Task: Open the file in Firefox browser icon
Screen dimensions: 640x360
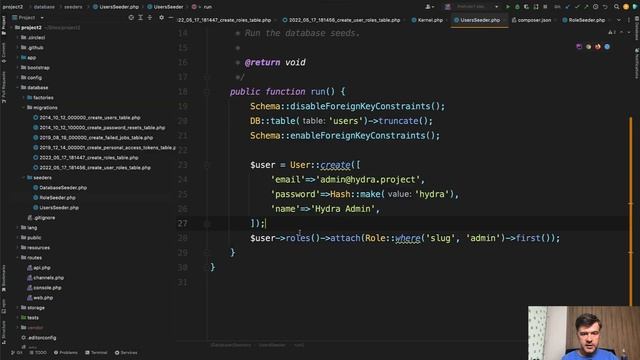Action: 598,47
